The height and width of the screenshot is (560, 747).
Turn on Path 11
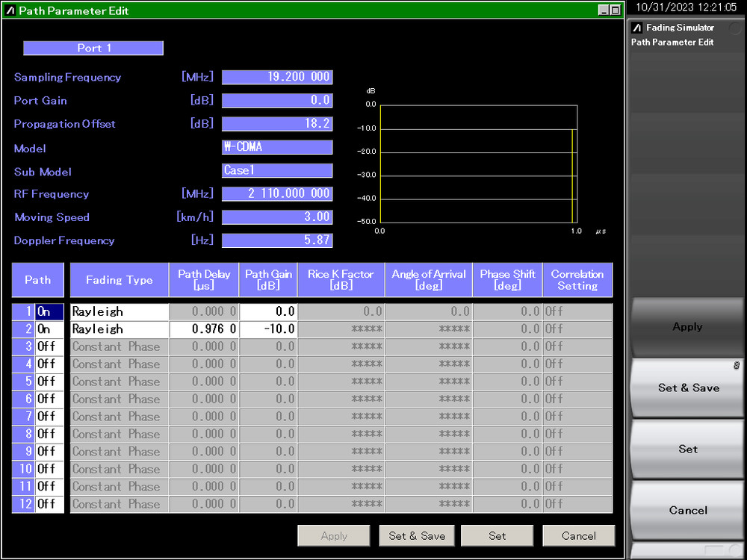[x=49, y=486]
